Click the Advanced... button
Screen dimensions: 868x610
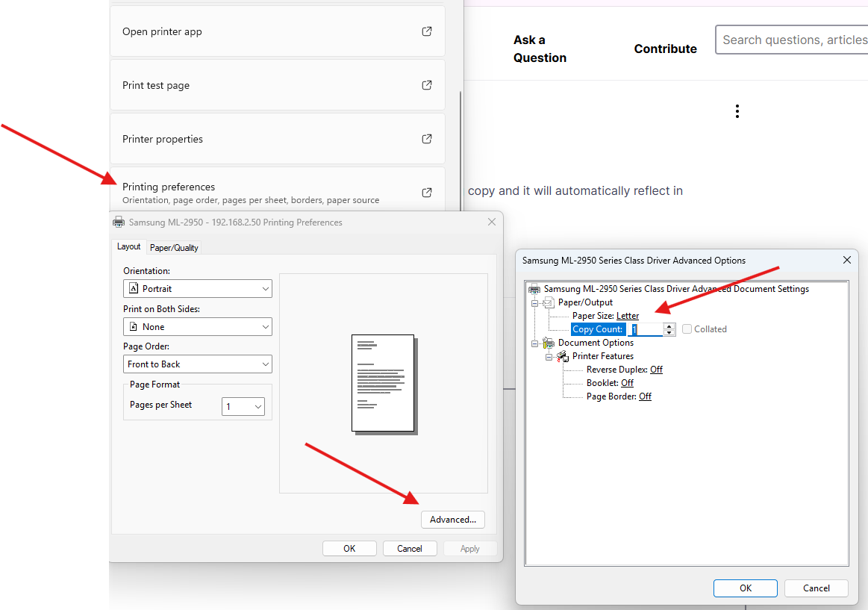[453, 519]
